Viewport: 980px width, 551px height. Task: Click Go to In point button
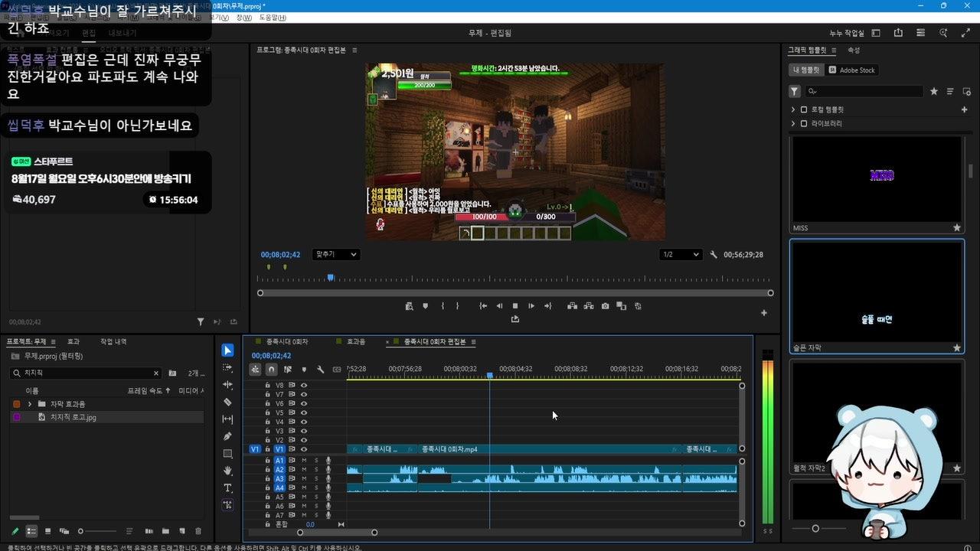[483, 306]
